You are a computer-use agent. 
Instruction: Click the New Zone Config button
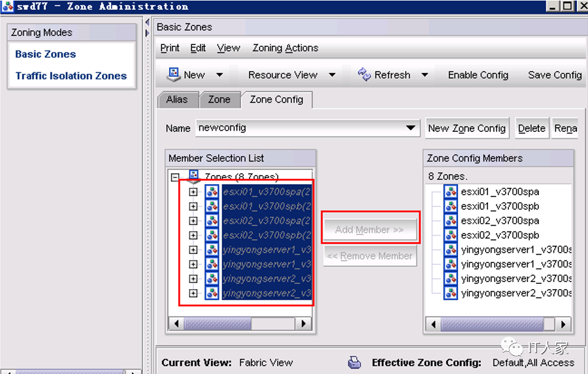[467, 128]
